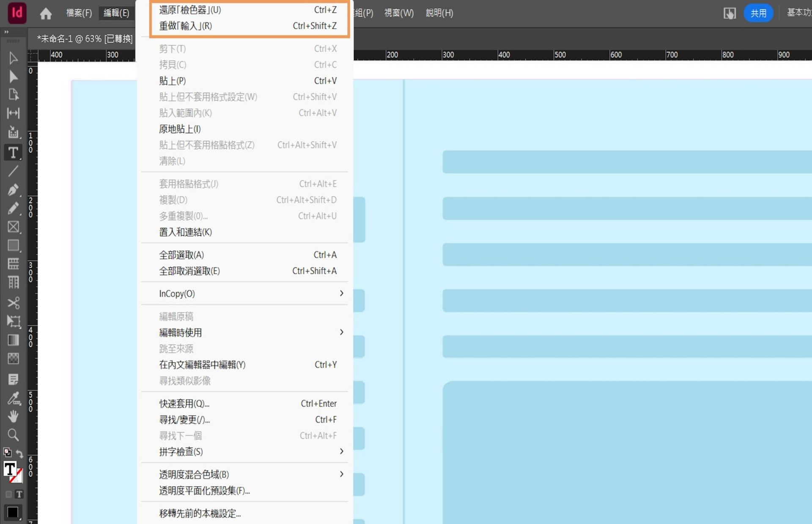Select the Gradient Swatch tool
812x524 pixels.
13,340
